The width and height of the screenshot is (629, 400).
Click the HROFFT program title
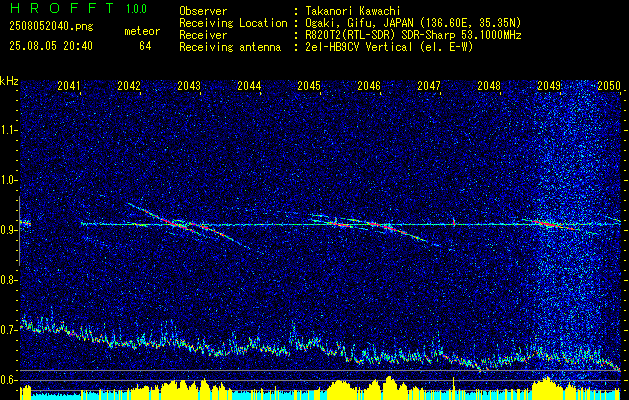[x=62, y=8]
